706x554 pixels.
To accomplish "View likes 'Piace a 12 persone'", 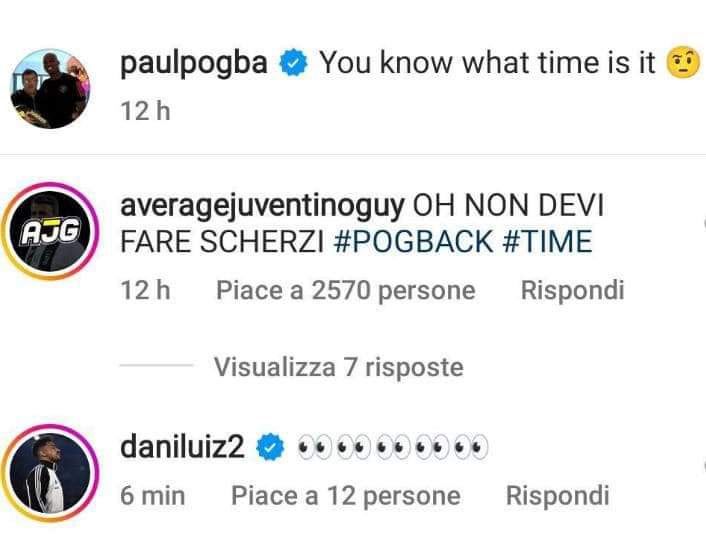I will (x=345, y=495).
